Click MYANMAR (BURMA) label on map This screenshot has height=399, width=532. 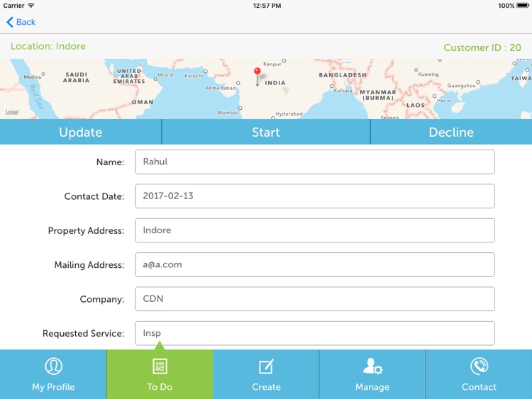tap(377, 95)
